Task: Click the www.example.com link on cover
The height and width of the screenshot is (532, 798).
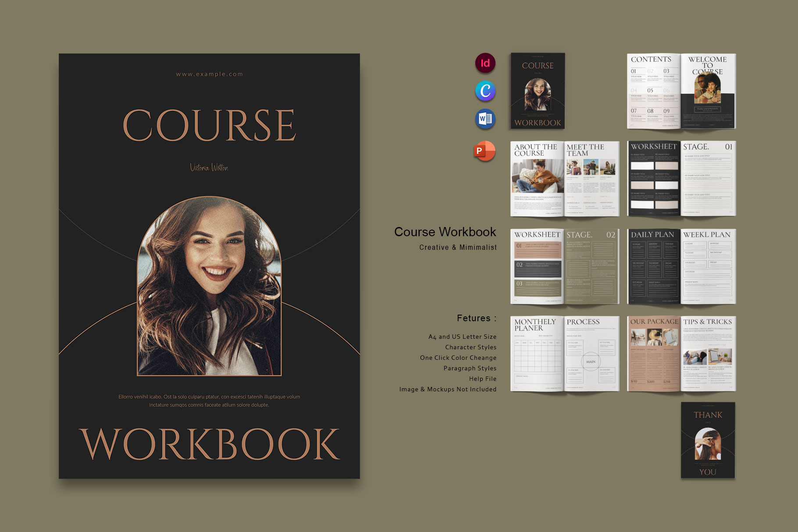Action: pos(209,74)
